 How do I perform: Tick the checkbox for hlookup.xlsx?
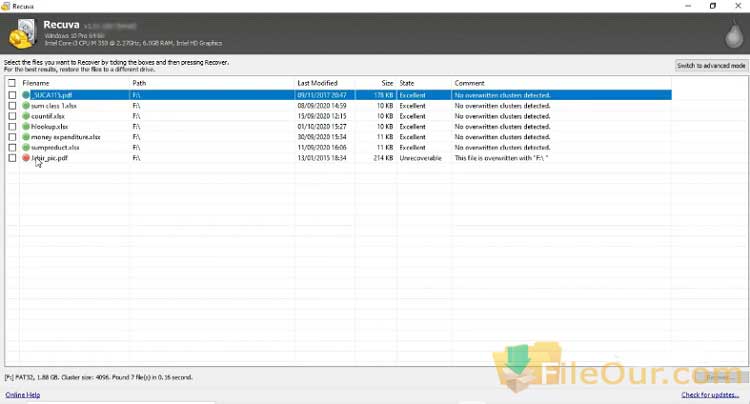tap(12, 127)
